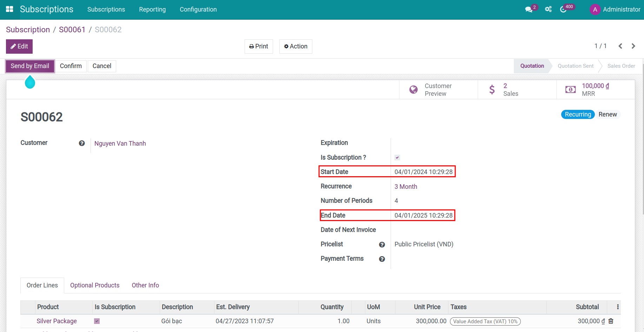This screenshot has width=644, height=332.
Task: Open the apps grid menu
Action: pos(9,9)
